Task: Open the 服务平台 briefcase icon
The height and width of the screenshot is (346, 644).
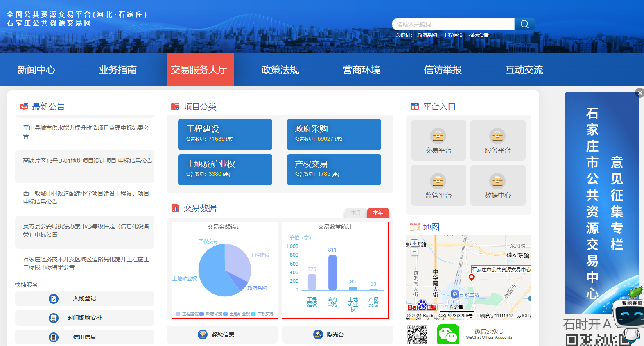Action: [497, 136]
